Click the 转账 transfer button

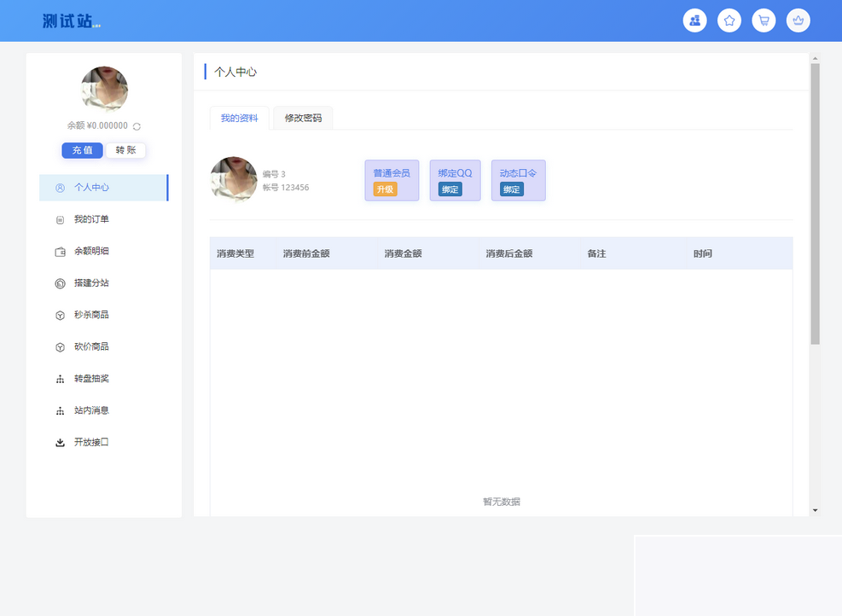coord(125,149)
